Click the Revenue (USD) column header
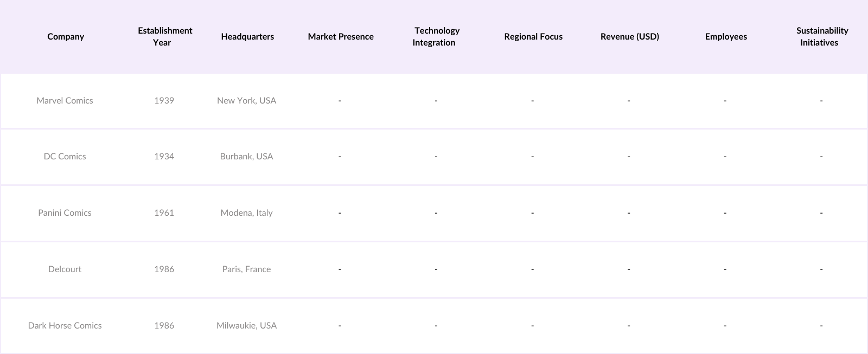The width and height of the screenshot is (868, 354). coord(629,36)
